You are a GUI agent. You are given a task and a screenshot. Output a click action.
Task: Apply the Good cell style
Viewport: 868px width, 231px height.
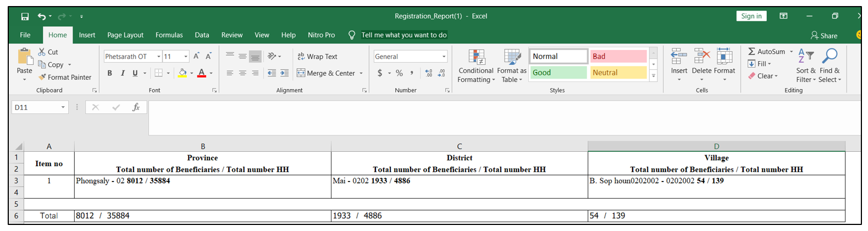[559, 73]
